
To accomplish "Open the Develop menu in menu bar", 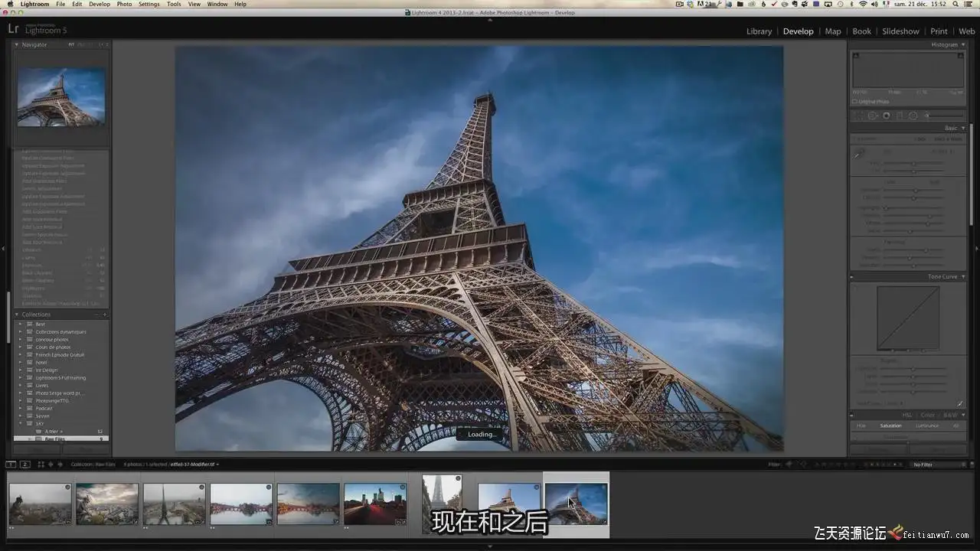I will [x=100, y=4].
